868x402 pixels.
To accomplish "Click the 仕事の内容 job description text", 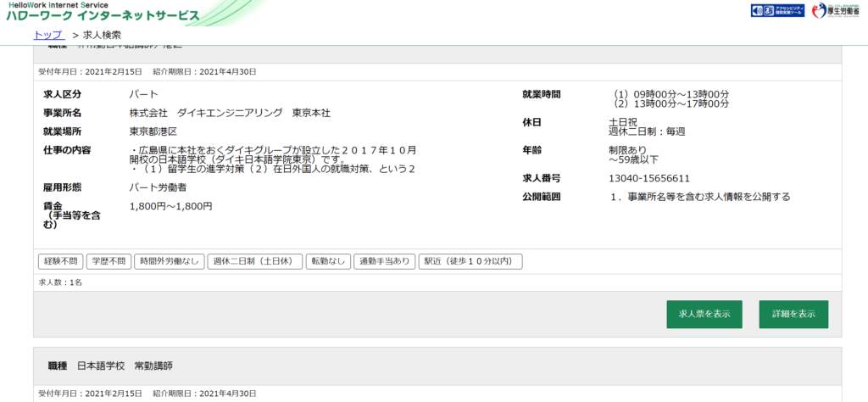I will click(271, 159).
